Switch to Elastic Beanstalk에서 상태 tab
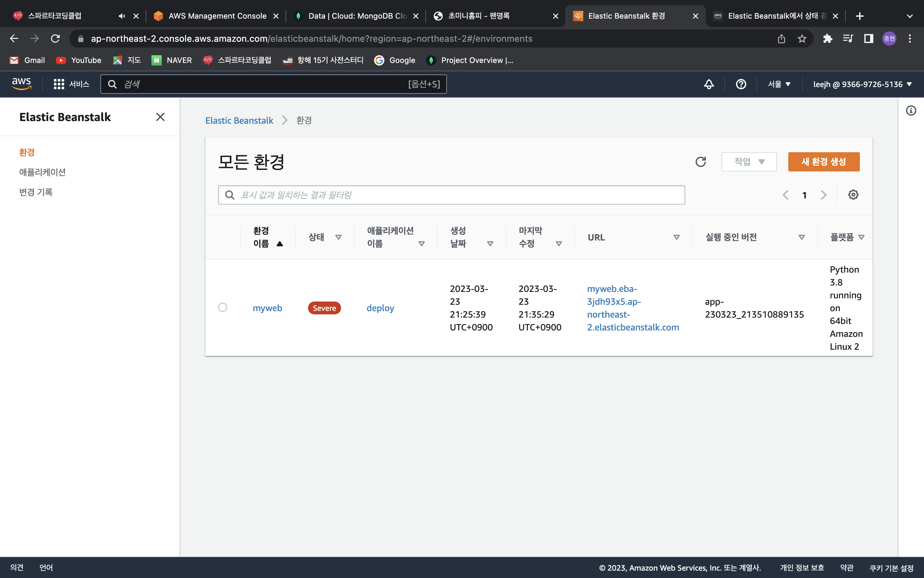The width and height of the screenshot is (924, 578). (775, 16)
